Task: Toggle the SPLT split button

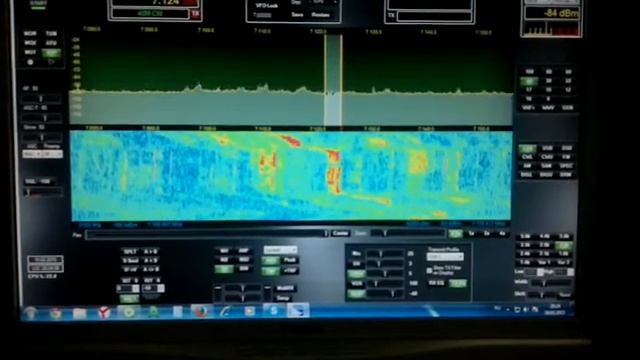Action: coord(130,251)
